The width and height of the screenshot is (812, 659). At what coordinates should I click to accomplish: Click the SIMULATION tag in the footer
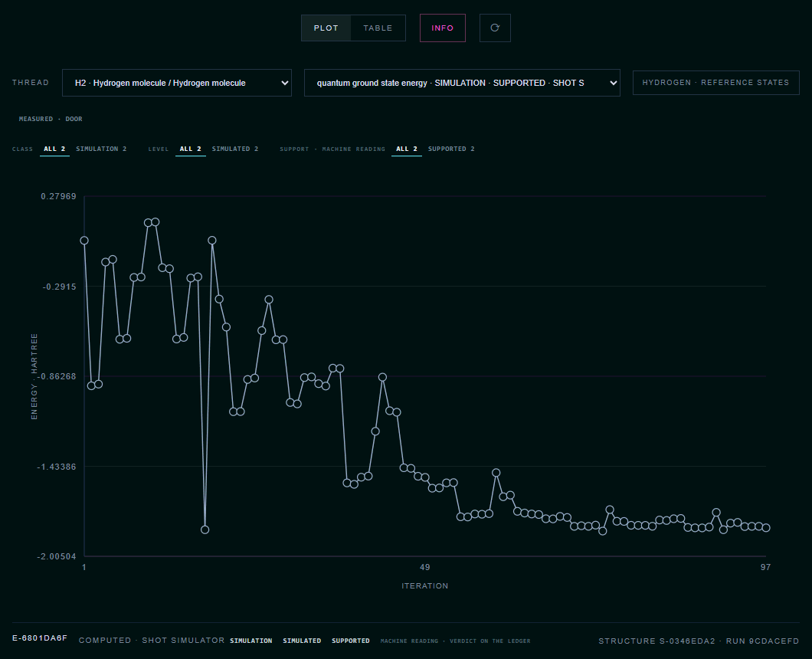point(251,641)
